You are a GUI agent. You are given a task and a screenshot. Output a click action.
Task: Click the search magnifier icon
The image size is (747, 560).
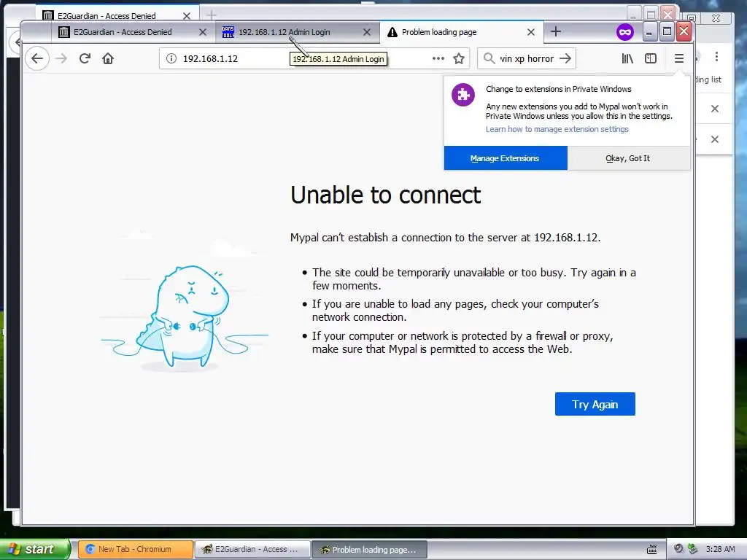[x=489, y=58]
